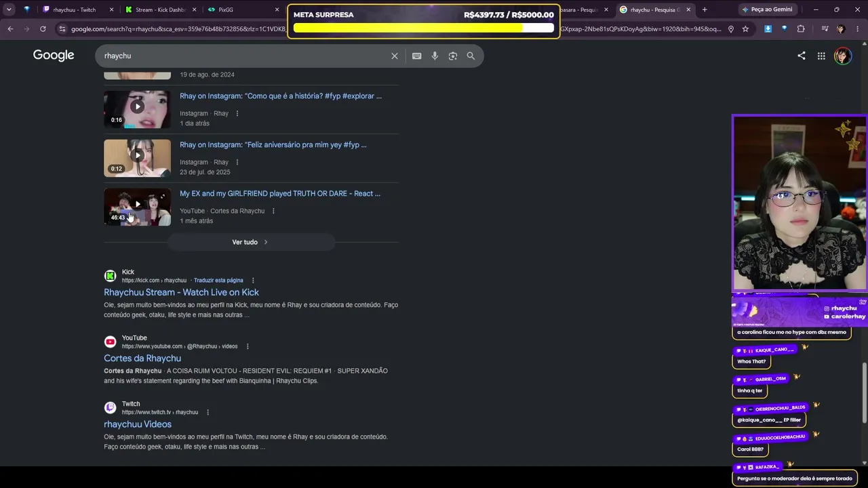Close the PixGG tab
The width and height of the screenshot is (868, 488).
[x=277, y=9]
